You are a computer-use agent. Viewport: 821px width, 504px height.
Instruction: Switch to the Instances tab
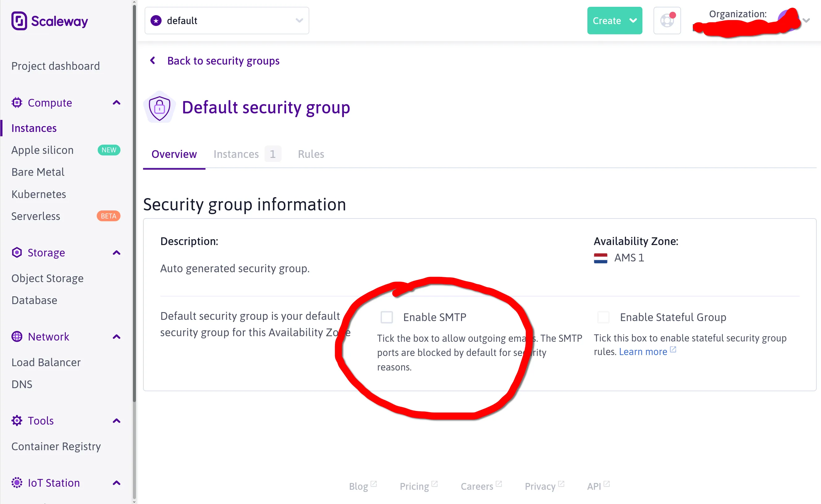236,154
